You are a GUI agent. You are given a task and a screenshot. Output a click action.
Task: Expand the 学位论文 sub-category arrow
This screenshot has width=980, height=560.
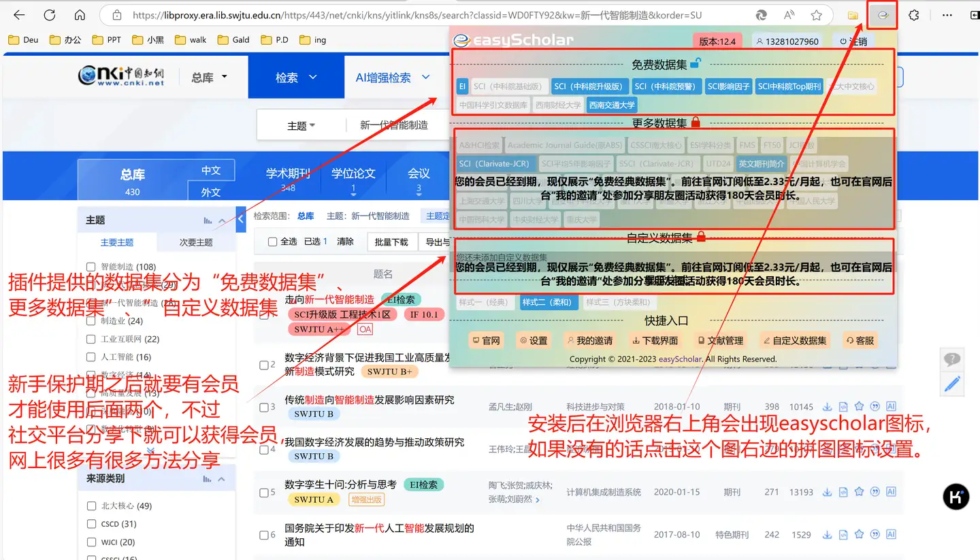[353, 194]
